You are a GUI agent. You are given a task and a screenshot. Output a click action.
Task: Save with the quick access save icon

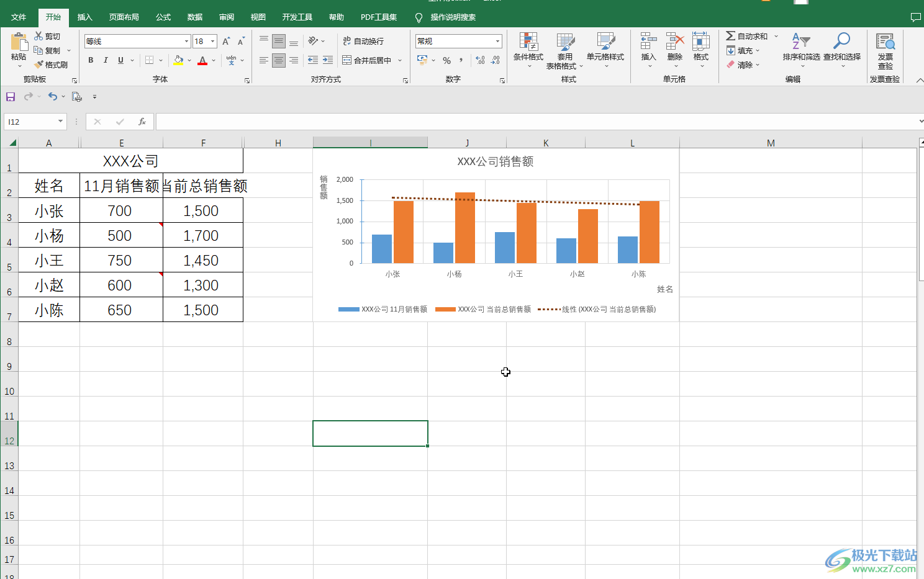point(11,96)
